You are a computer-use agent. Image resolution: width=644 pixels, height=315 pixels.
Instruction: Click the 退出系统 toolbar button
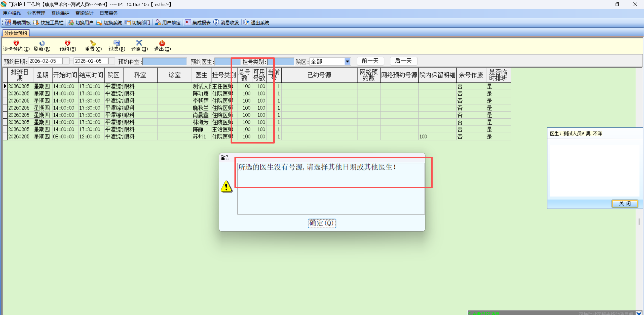[x=257, y=23]
